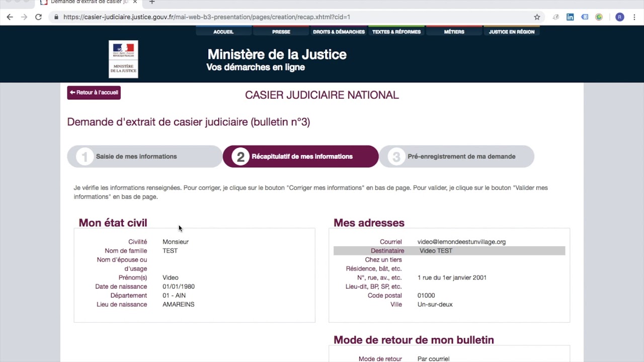
Task: Select step 3 Pré-enregistrement de ma demande
Action: pyautogui.click(x=456, y=156)
